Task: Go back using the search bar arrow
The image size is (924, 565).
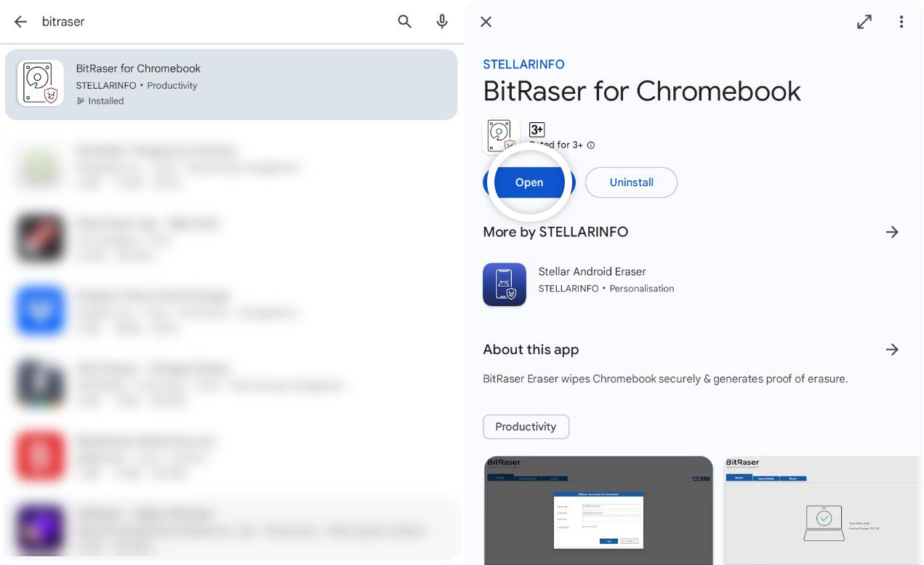Action: 20,22
